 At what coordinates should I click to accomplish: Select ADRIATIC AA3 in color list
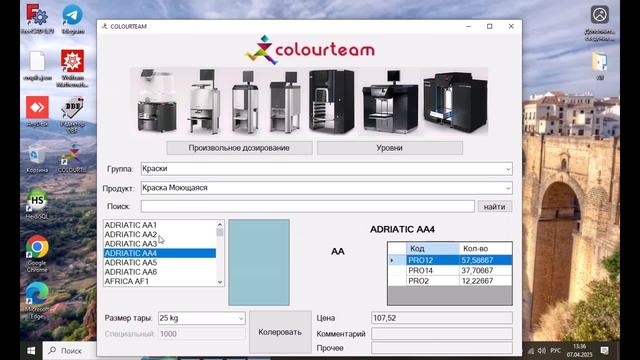click(160, 244)
